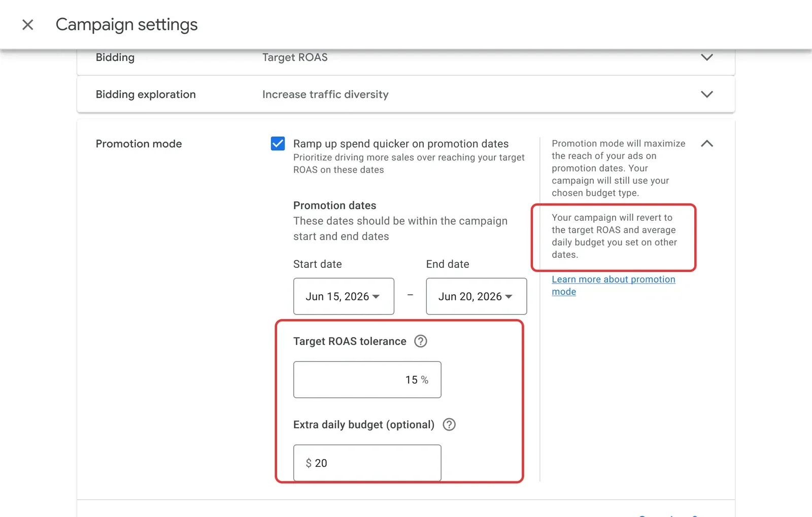Expand the Bidding exploration section chevron
The image size is (812, 517).
[707, 94]
